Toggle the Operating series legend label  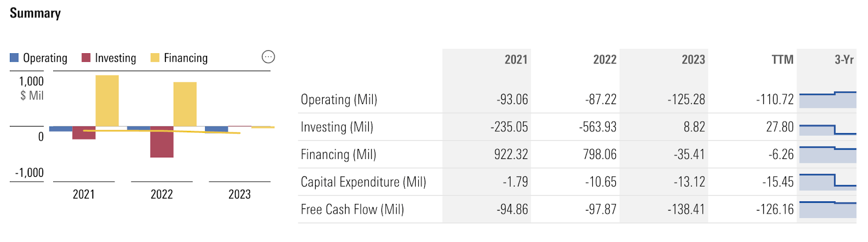click(x=45, y=58)
